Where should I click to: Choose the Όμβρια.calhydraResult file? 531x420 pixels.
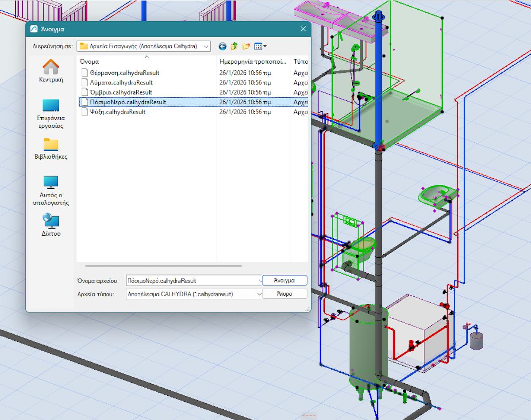tap(121, 92)
